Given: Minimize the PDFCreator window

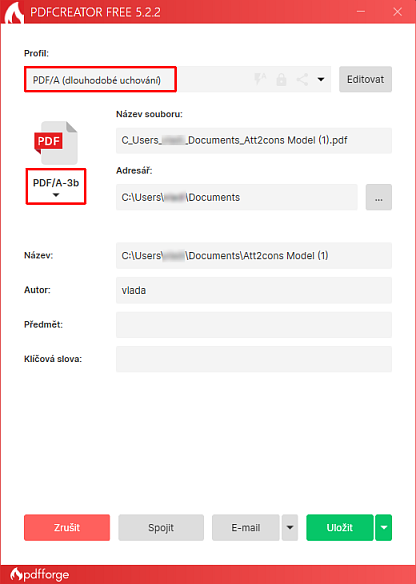Looking at the screenshot, I should coord(361,12).
